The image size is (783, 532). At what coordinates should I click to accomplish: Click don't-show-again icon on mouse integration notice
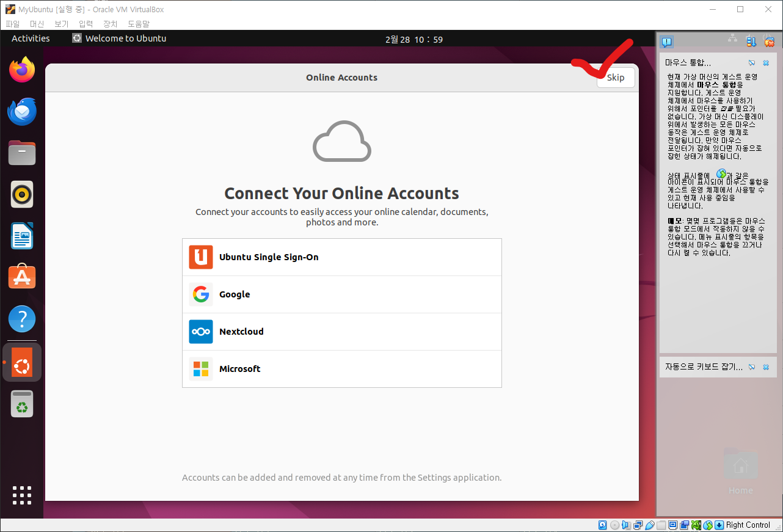752,63
